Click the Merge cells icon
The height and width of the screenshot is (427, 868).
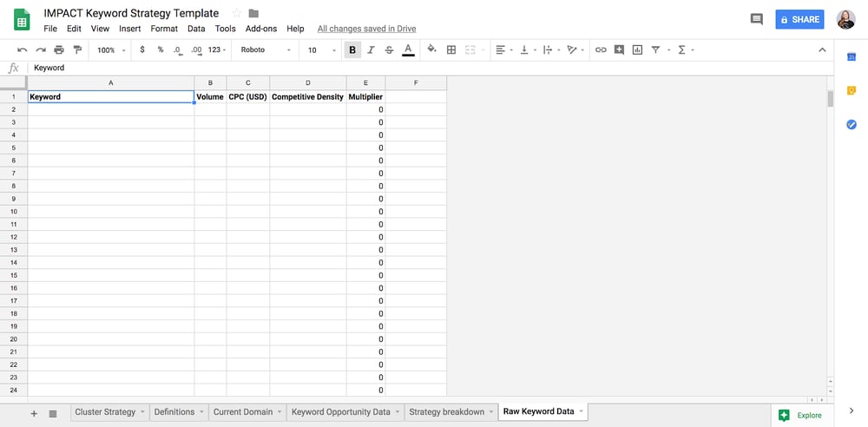470,49
